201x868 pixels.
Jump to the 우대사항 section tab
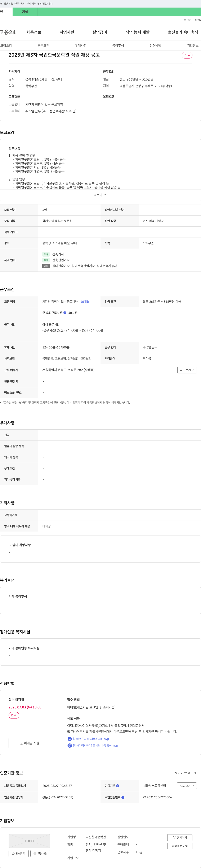pyautogui.click(x=81, y=45)
